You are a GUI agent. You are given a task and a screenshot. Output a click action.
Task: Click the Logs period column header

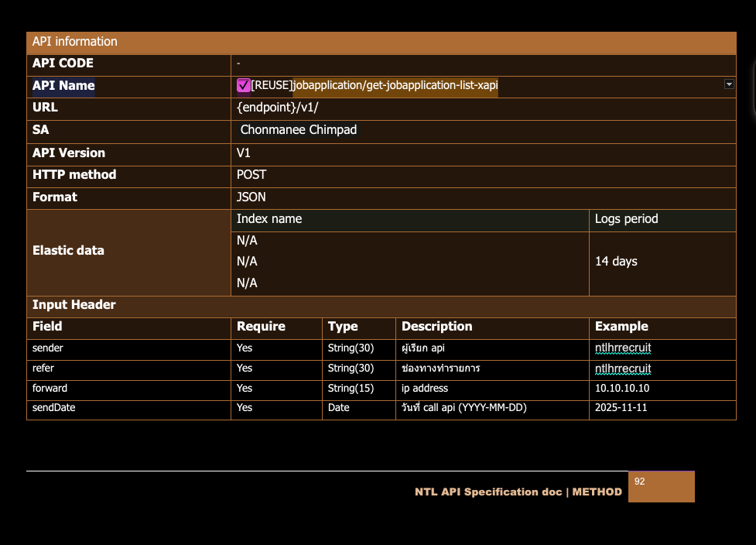coord(626,219)
